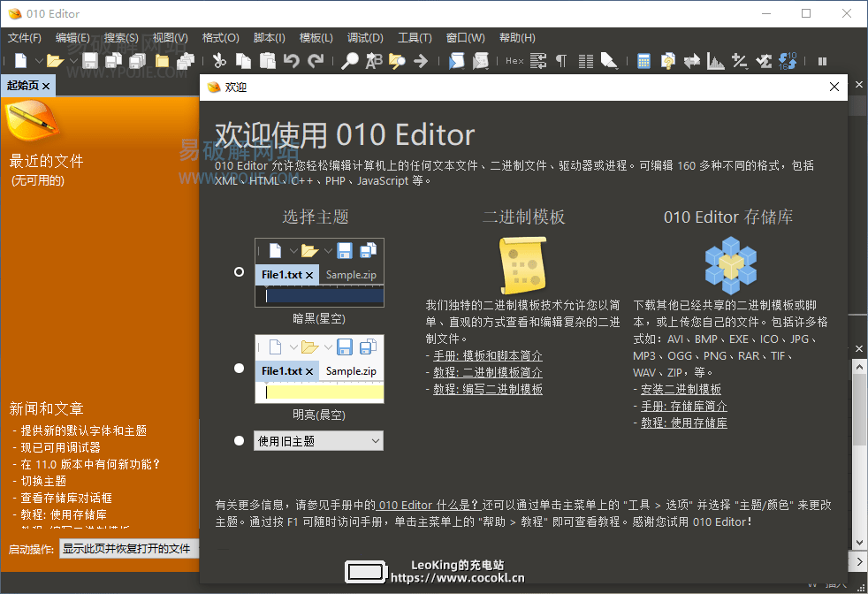Open link 教程: 二进制模板简介
Image resolution: width=868 pixels, height=594 pixels.
(488, 372)
